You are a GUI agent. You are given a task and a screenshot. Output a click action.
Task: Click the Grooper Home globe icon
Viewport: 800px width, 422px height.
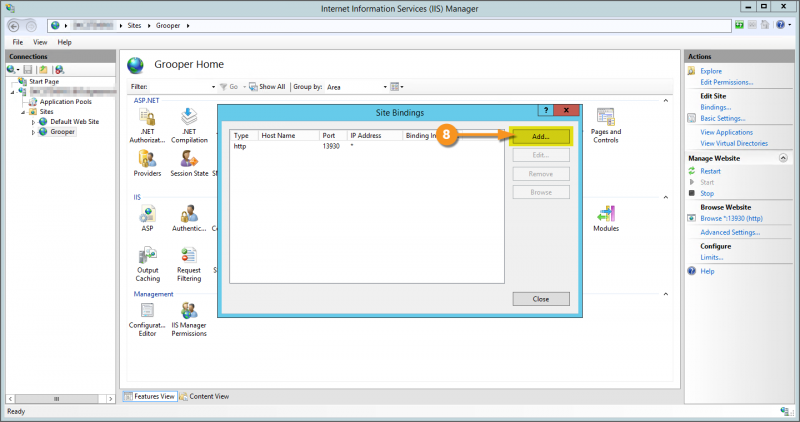coord(136,65)
